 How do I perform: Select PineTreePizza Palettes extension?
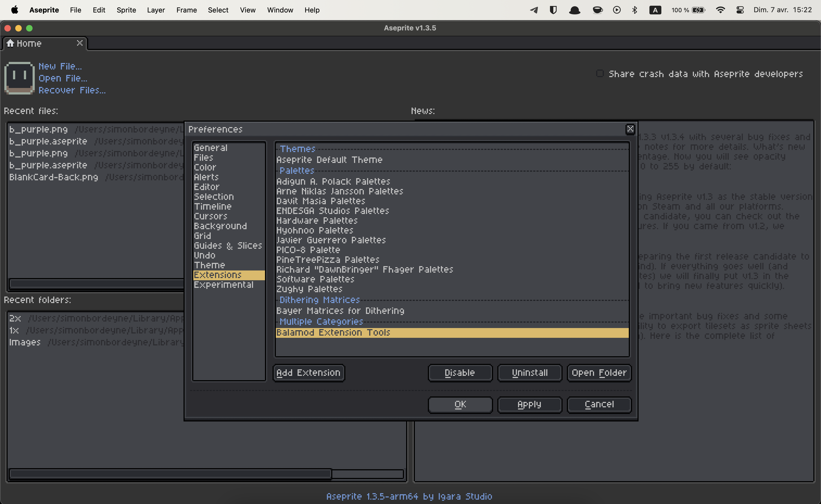click(452, 259)
